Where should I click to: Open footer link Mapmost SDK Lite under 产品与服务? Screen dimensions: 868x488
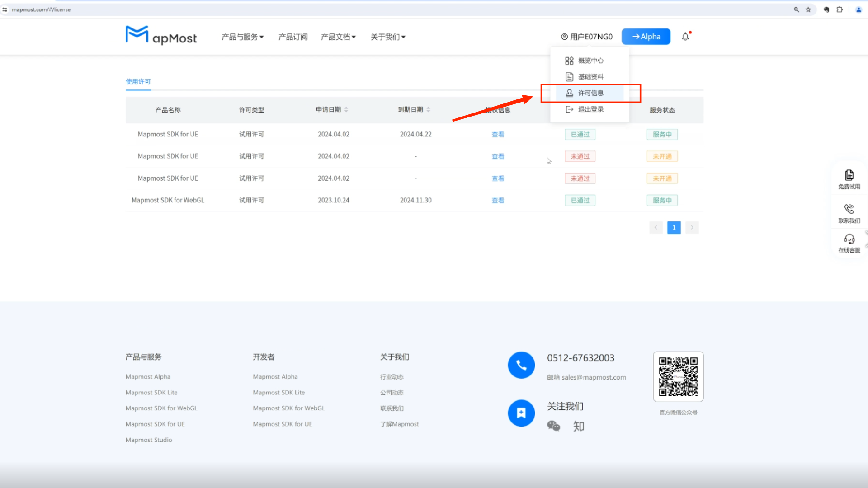[151, 393]
